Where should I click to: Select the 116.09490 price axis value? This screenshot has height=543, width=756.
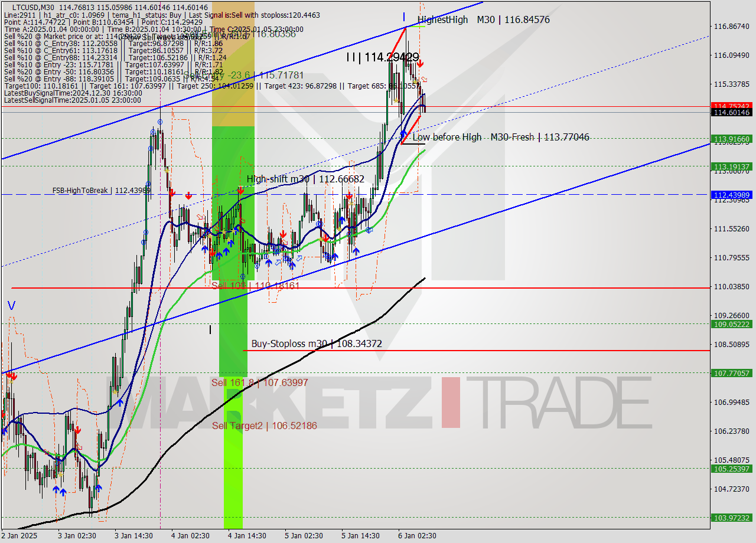point(732,55)
